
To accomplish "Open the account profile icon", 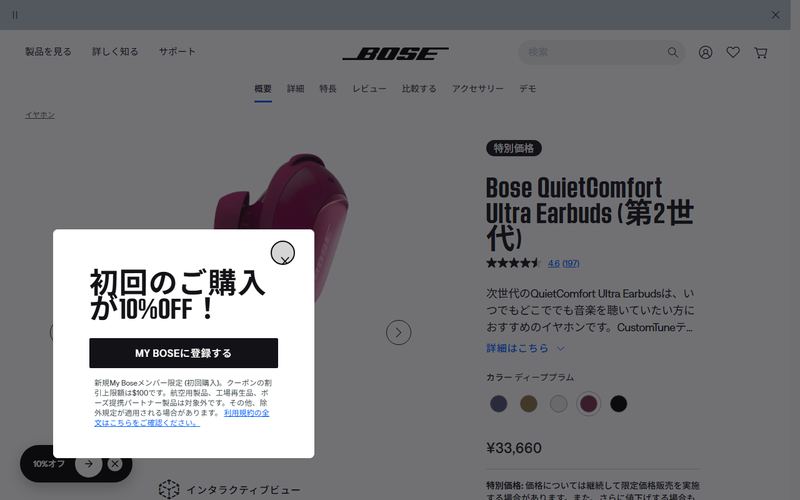I will [705, 52].
